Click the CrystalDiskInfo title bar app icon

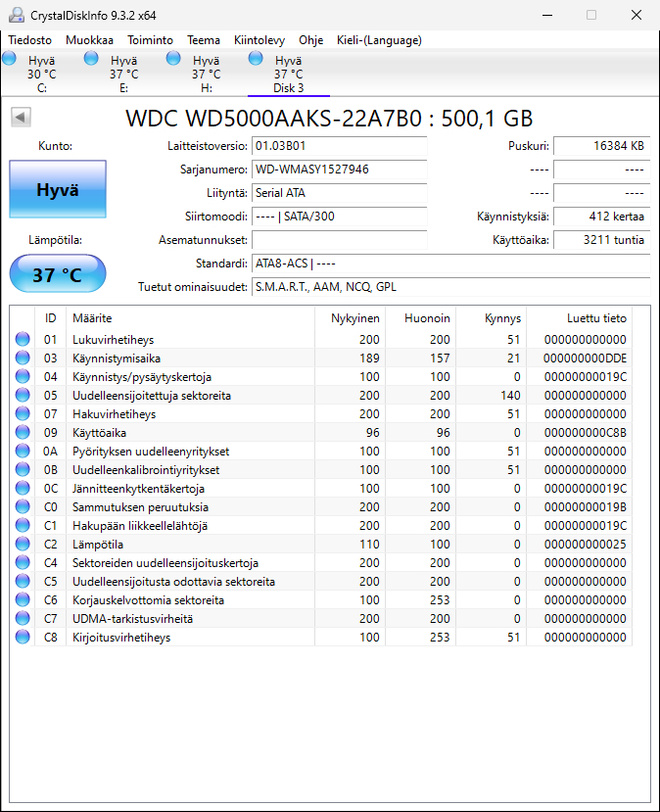tap(17, 15)
